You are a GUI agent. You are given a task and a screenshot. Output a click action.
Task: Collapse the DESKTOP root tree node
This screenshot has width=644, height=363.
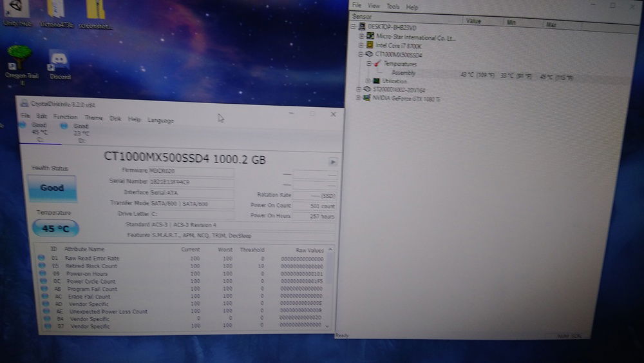pyautogui.click(x=353, y=26)
